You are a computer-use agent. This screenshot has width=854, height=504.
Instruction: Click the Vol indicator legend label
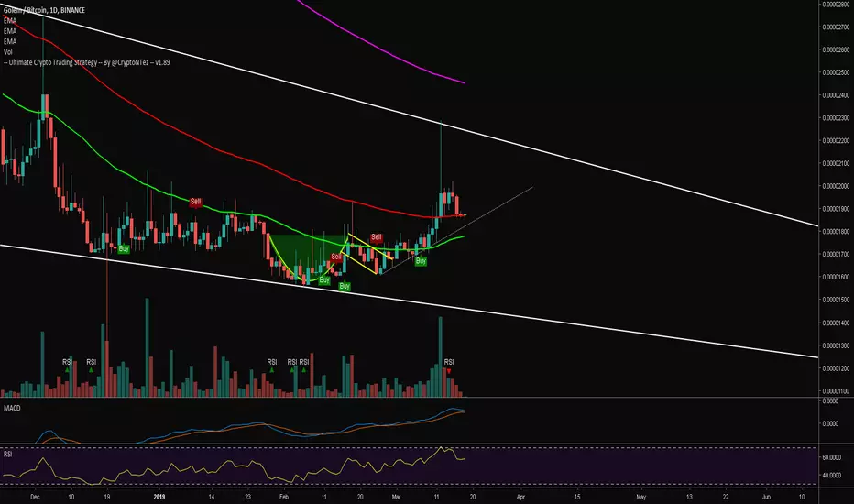(7, 51)
